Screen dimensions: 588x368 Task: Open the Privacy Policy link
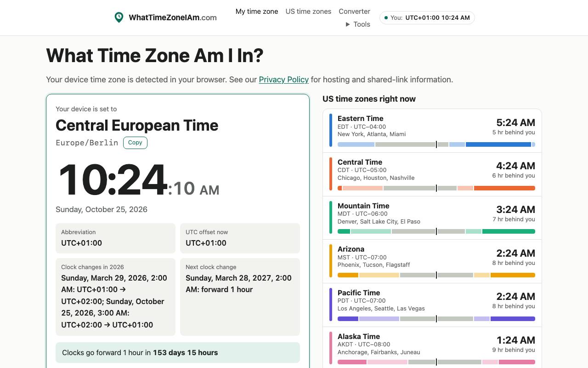pos(283,80)
